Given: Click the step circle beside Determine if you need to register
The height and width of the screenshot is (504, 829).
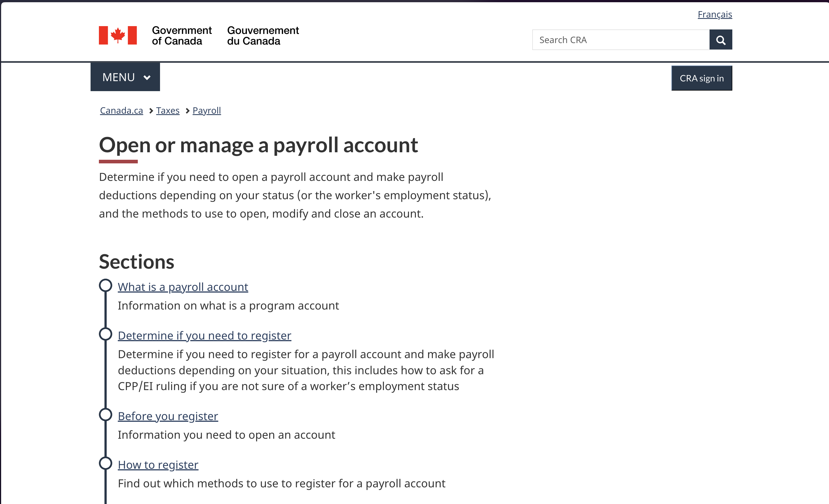Looking at the screenshot, I should (x=105, y=334).
